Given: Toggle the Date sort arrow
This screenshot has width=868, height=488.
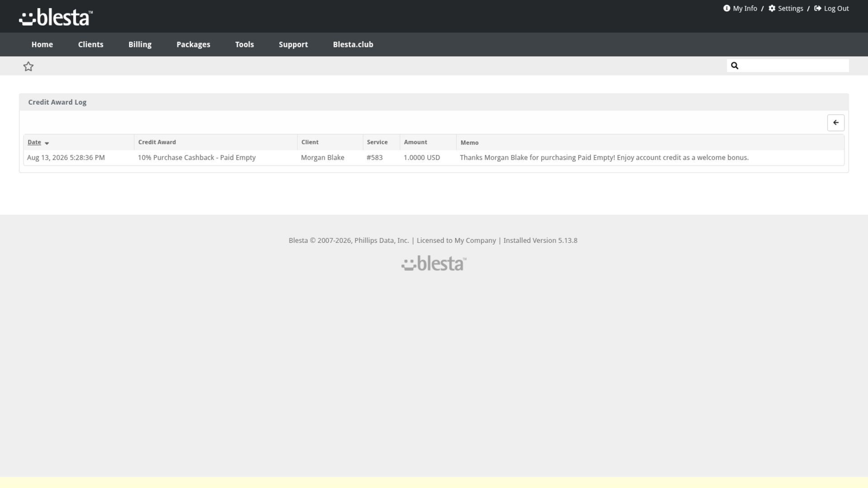Looking at the screenshot, I should pyautogui.click(x=47, y=143).
